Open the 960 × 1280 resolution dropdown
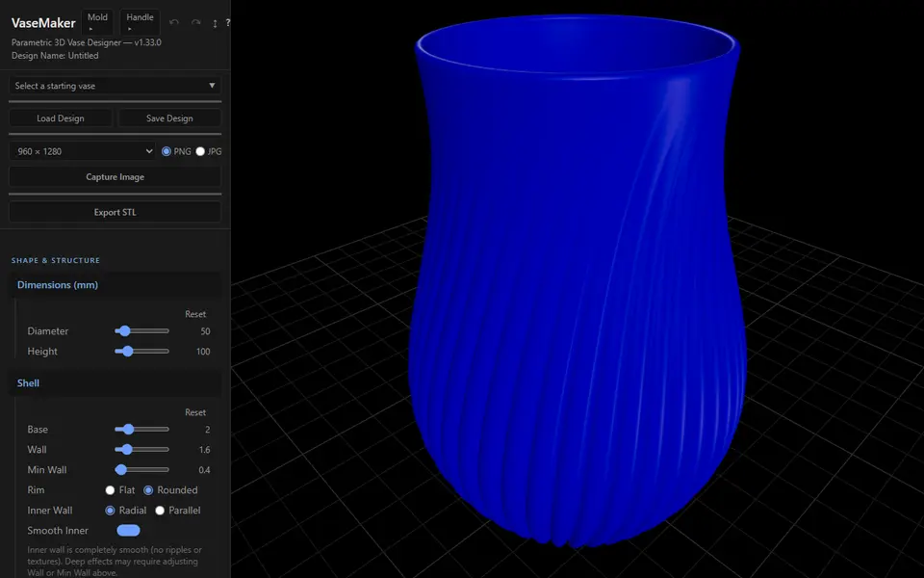 point(83,151)
